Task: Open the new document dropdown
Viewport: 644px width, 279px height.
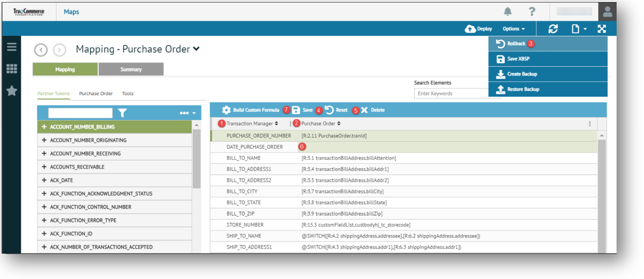Action: pos(579,29)
